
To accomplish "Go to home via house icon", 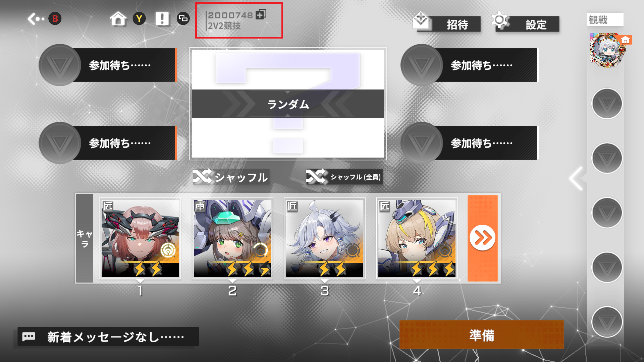I will [x=118, y=19].
